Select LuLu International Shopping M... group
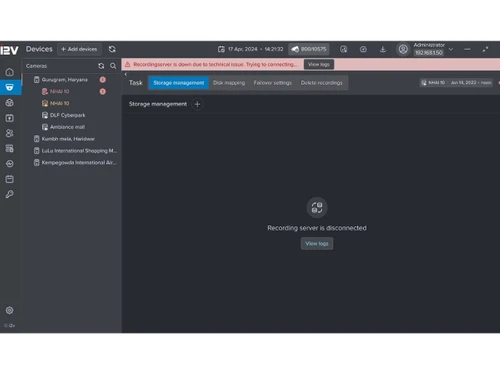Image resolution: width=500 pixels, height=375 pixels. click(75, 151)
